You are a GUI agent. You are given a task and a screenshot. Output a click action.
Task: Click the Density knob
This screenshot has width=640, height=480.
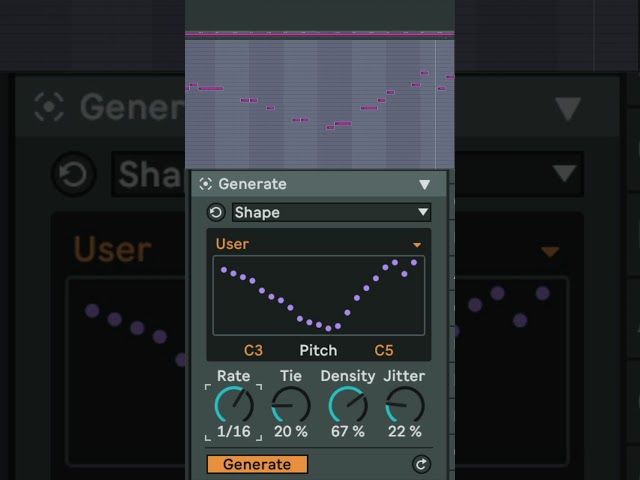point(348,405)
